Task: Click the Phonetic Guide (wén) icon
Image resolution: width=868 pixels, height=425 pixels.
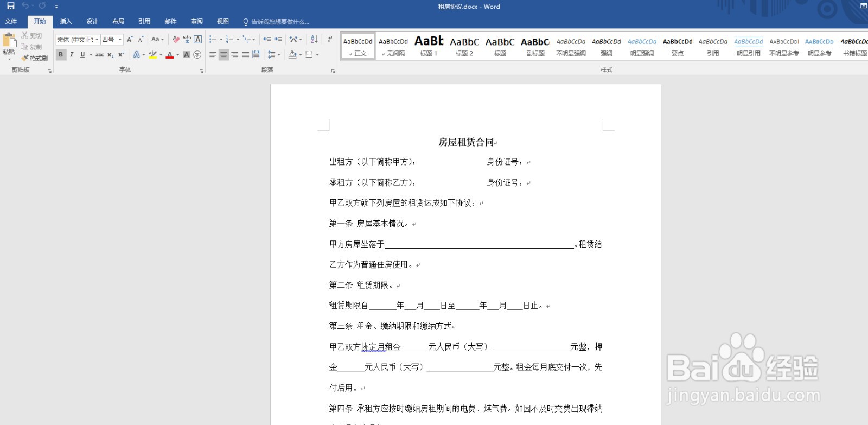Action: [x=187, y=40]
